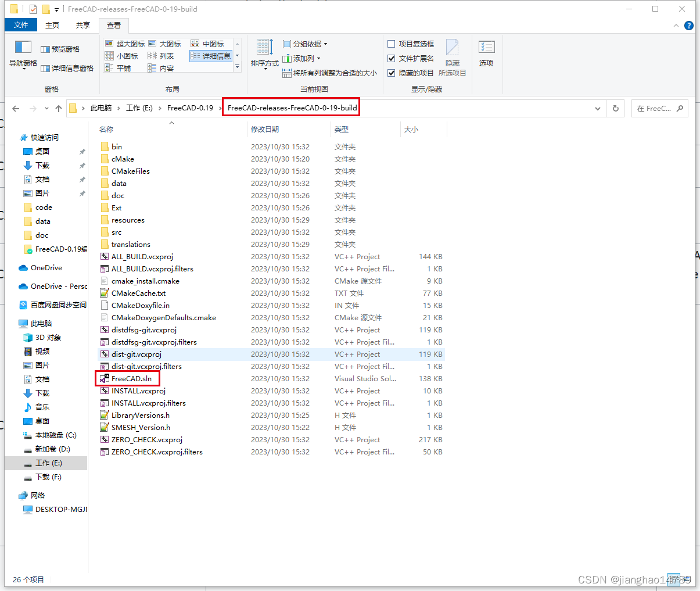Open the Add columns dropdown
700x591 pixels.
(301, 58)
